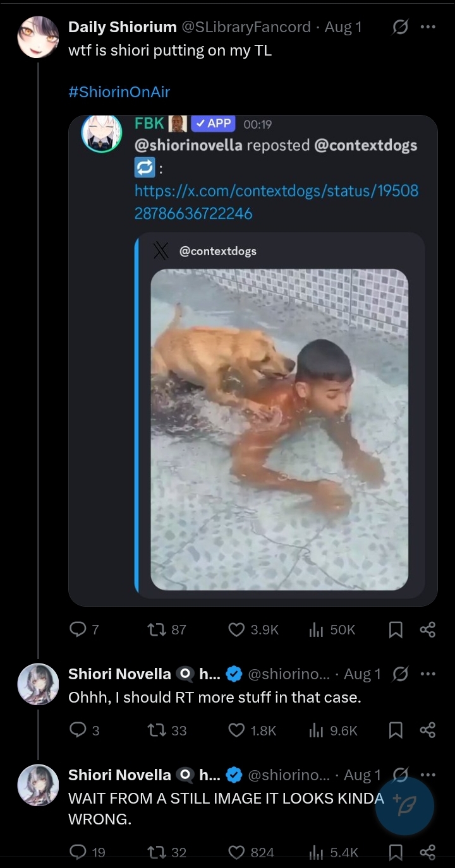Open Shiori Novella's display name on first reply
Screen dimensions: 455x868
point(119,674)
